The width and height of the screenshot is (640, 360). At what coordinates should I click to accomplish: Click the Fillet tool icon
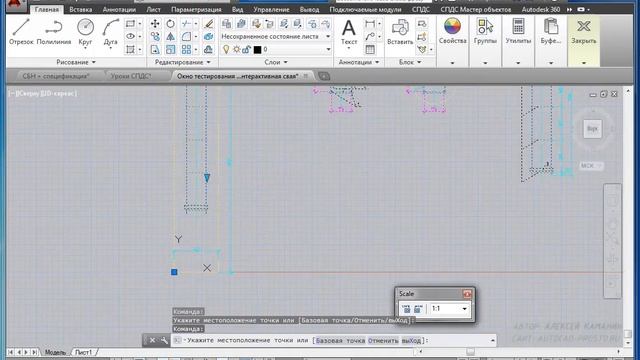click(186, 37)
